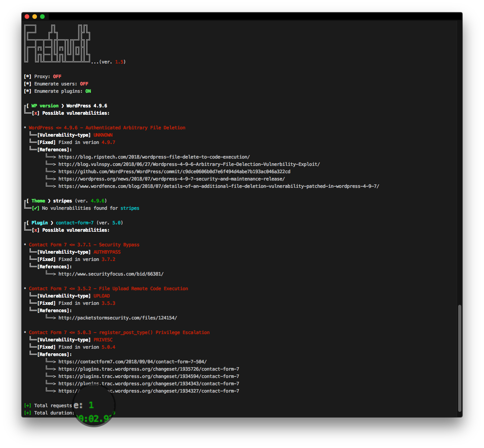This screenshot has width=484, height=448.
Task: Click the 'Theme' section label
Action: [x=38, y=201]
